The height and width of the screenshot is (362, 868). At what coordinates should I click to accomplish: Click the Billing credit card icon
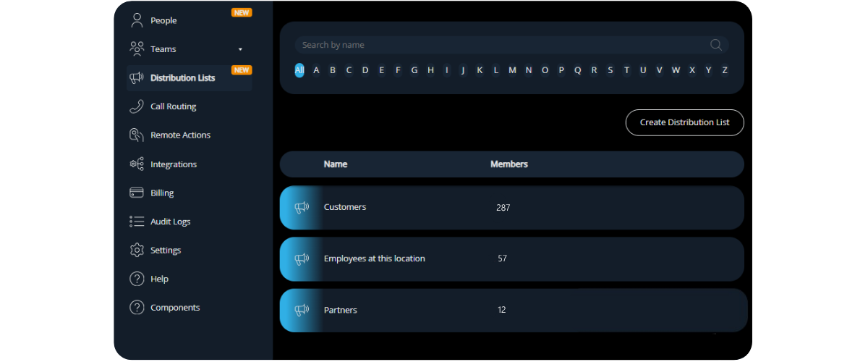[x=137, y=193]
